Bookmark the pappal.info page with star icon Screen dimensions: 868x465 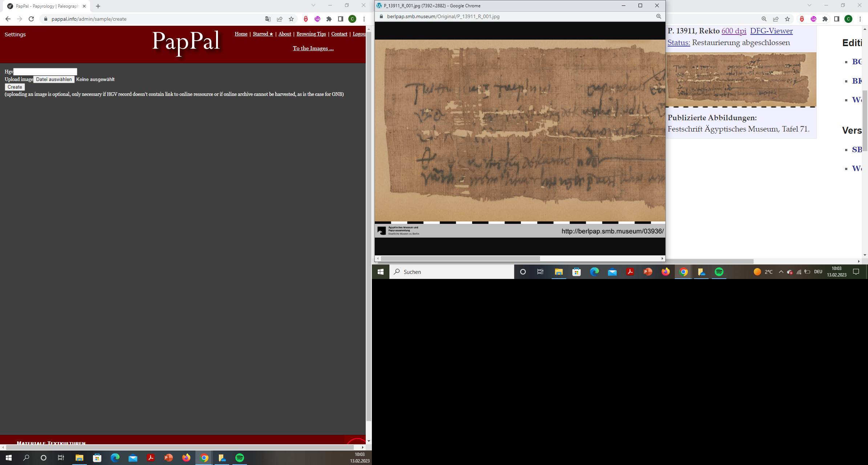(291, 19)
